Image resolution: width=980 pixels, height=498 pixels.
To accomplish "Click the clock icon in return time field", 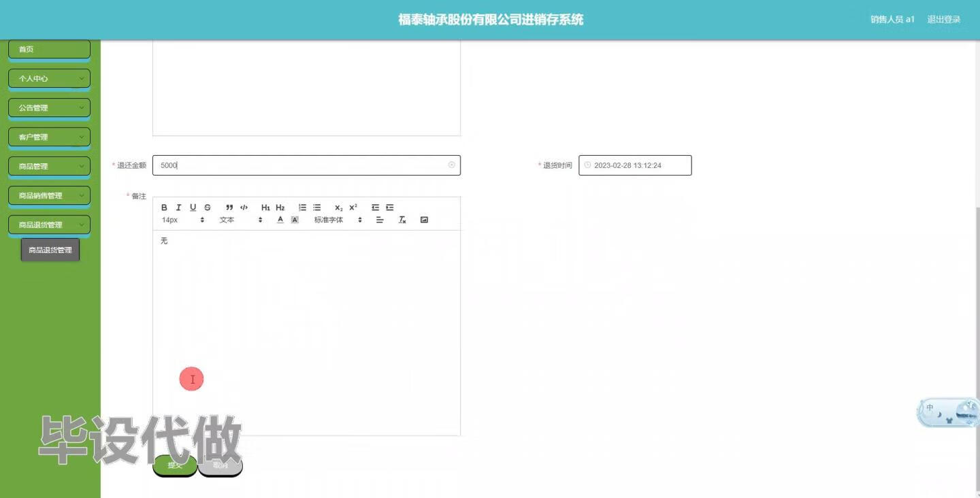I will click(x=587, y=165).
